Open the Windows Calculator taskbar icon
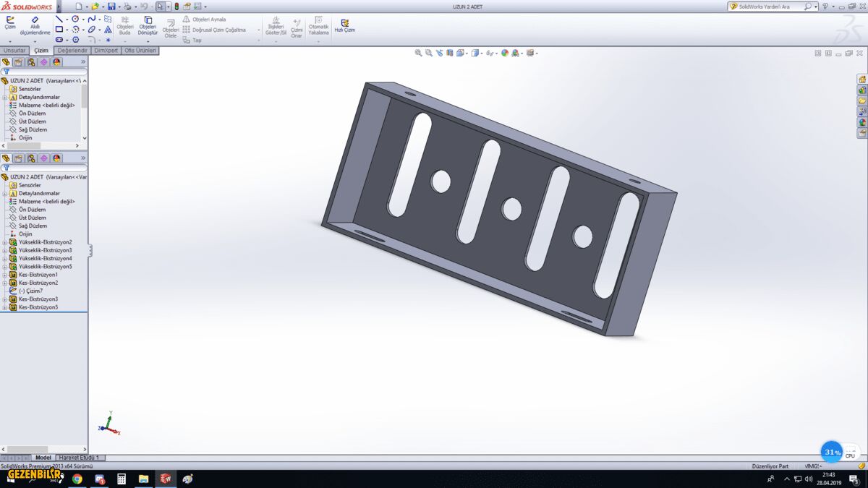Image resolution: width=868 pixels, height=488 pixels. tap(122, 479)
